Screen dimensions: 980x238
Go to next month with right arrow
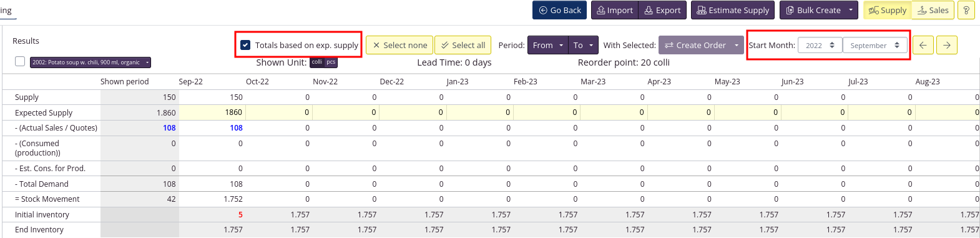[x=947, y=45]
